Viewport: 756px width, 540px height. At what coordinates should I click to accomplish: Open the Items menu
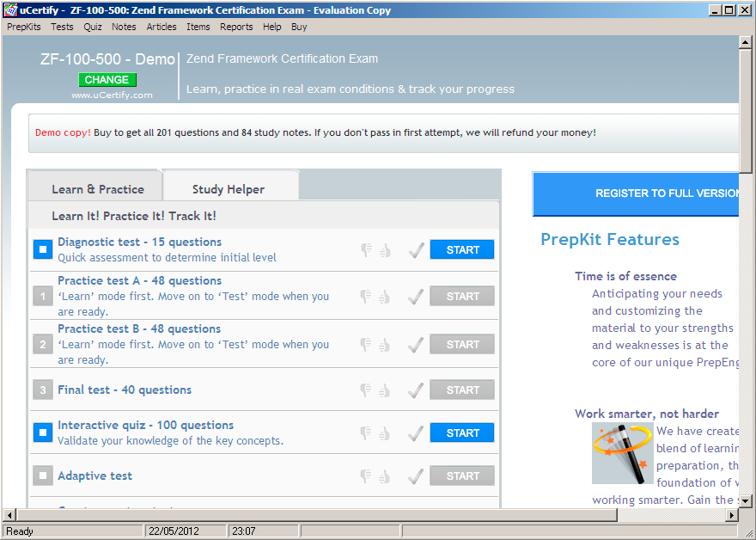pos(198,27)
